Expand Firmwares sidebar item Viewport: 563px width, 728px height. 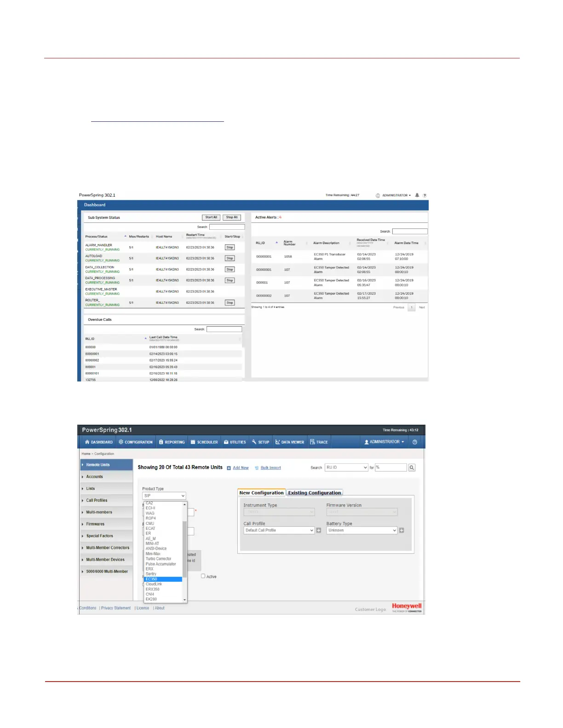coord(106,524)
